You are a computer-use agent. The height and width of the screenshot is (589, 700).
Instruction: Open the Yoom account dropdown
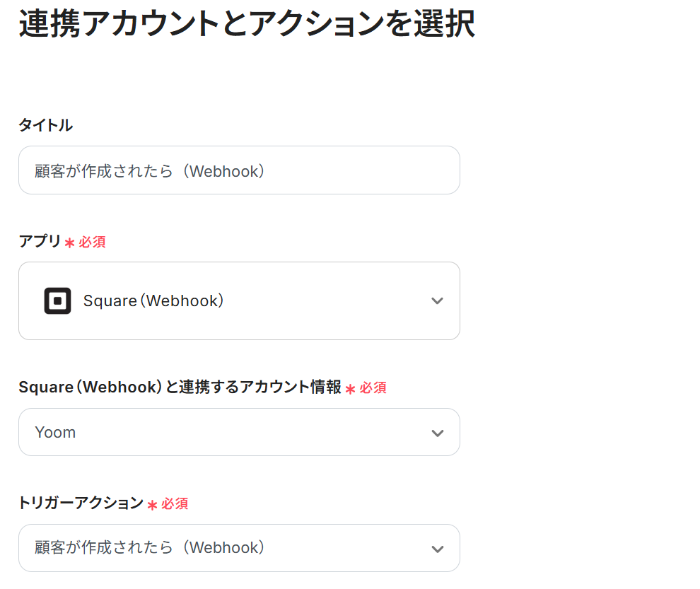tap(239, 432)
